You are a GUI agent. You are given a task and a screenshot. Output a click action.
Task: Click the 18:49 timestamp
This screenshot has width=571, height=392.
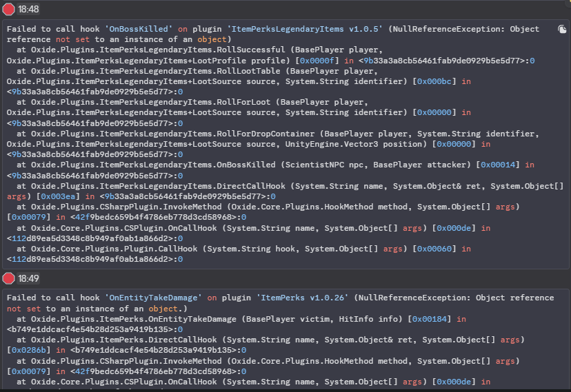[28, 278]
